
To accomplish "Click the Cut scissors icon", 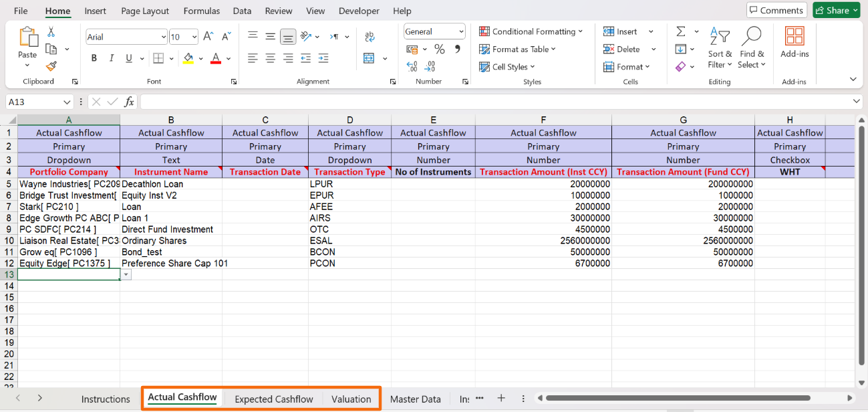I will click(x=51, y=32).
